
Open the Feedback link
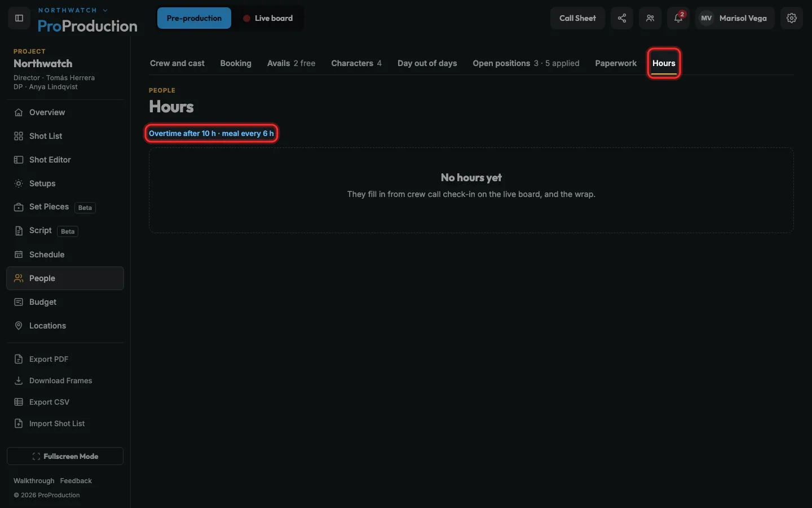76,481
